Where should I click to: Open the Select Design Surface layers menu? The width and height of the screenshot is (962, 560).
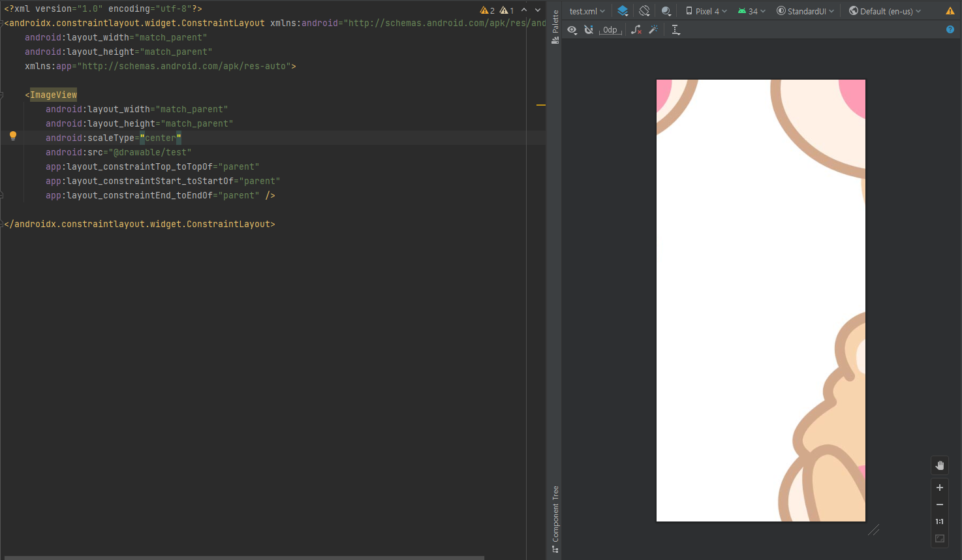(x=623, y=11)
